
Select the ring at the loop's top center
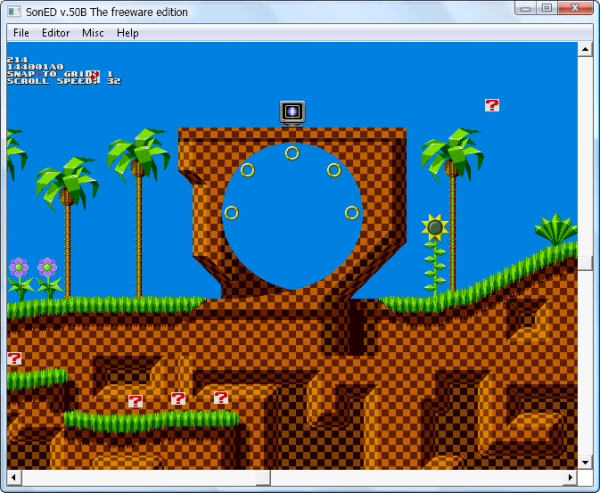[292, 153]
